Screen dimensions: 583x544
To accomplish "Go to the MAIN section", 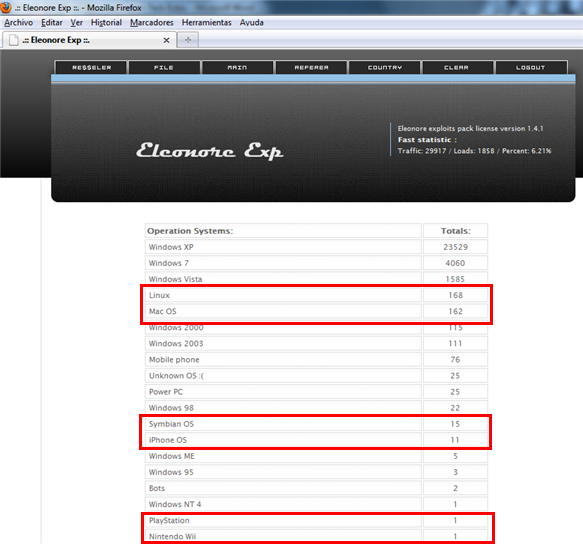I will [x=237, y=67].
